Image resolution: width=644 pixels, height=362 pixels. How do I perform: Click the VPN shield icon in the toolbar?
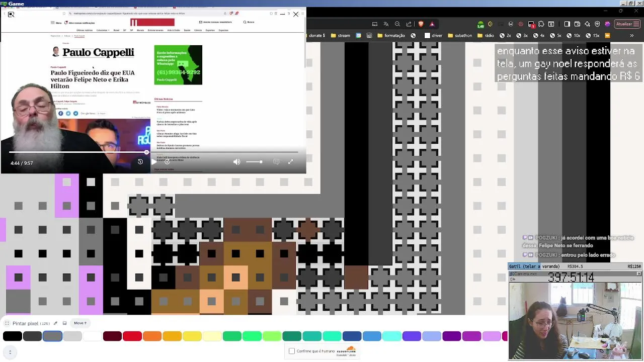pyautogui.click(x=597, y=24)
